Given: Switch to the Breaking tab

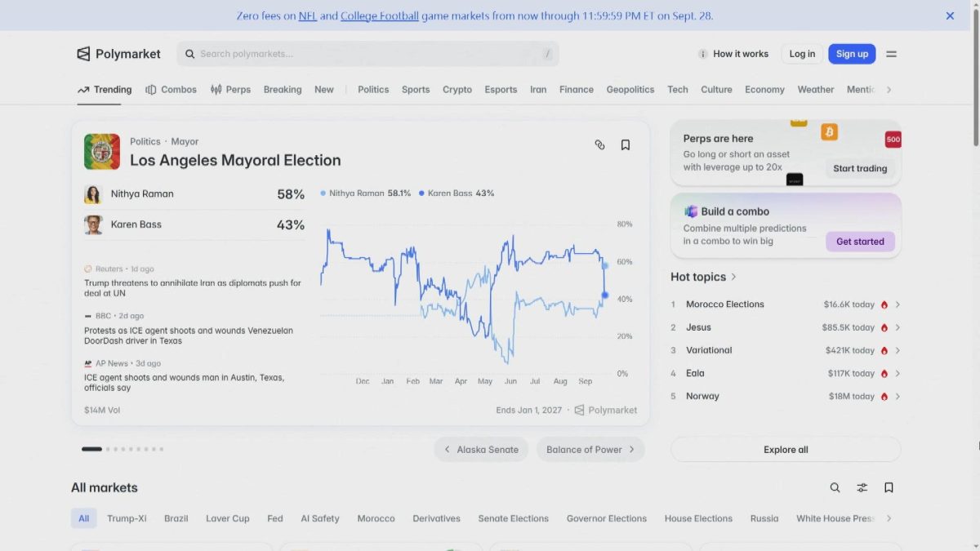Looking at the screenshot, I should [283, 90].
